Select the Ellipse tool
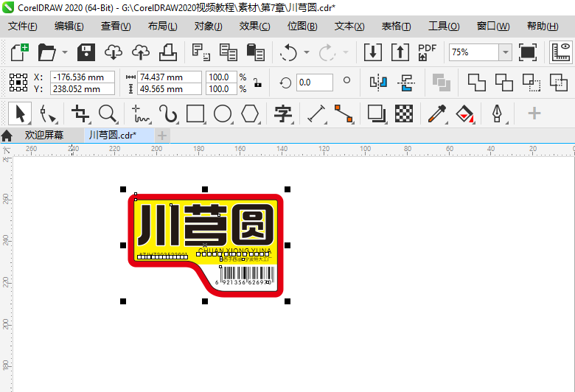 (223, 113)
